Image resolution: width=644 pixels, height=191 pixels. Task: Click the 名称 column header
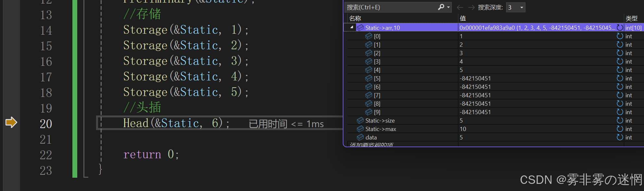pyautogui.click(x=355, y=18)
